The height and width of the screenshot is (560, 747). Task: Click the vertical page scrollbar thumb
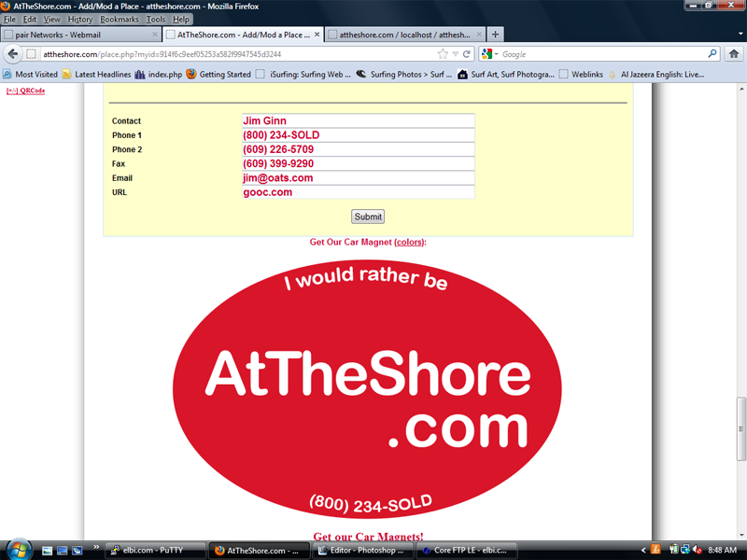(741, 428)
